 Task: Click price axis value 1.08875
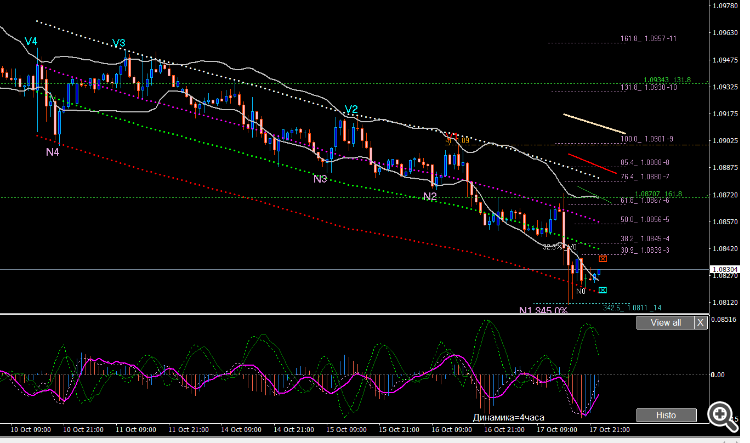click(725, 167)
